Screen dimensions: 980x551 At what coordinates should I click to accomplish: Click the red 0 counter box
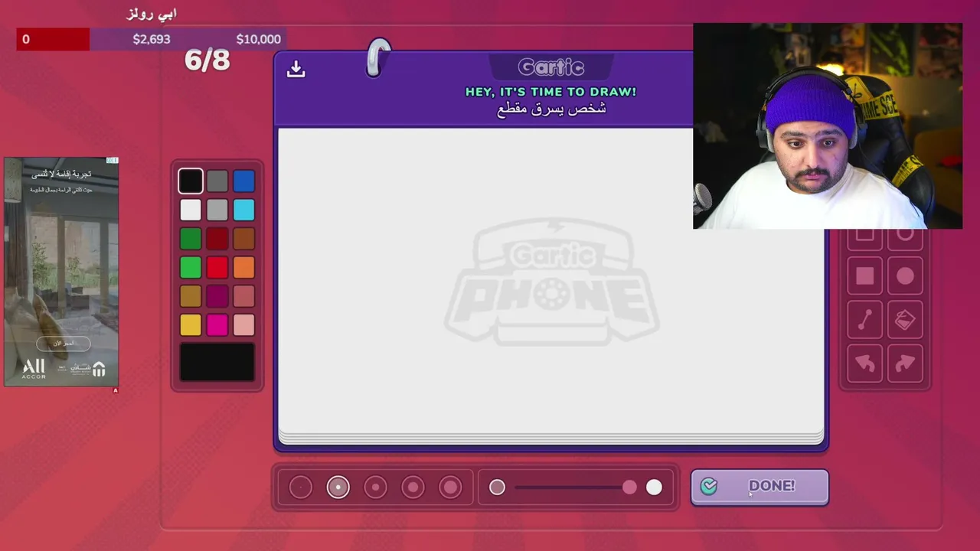click(x=53, y=39)
